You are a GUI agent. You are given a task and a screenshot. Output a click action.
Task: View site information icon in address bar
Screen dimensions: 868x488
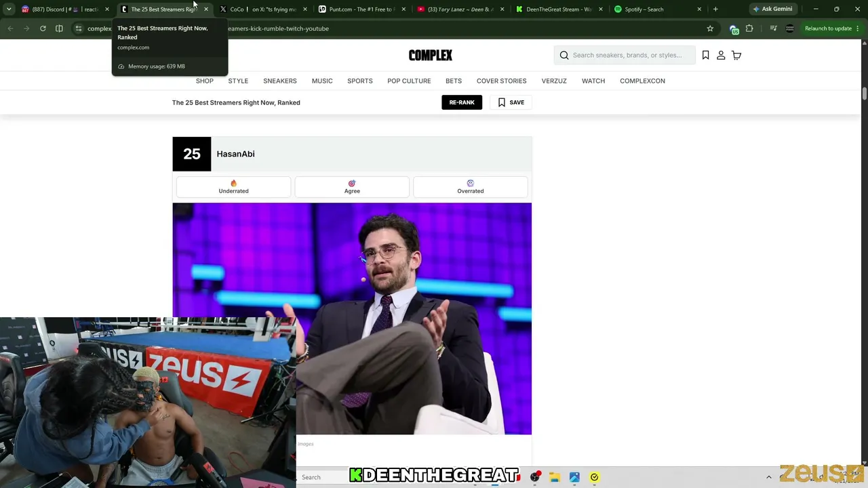click(79, 28)
